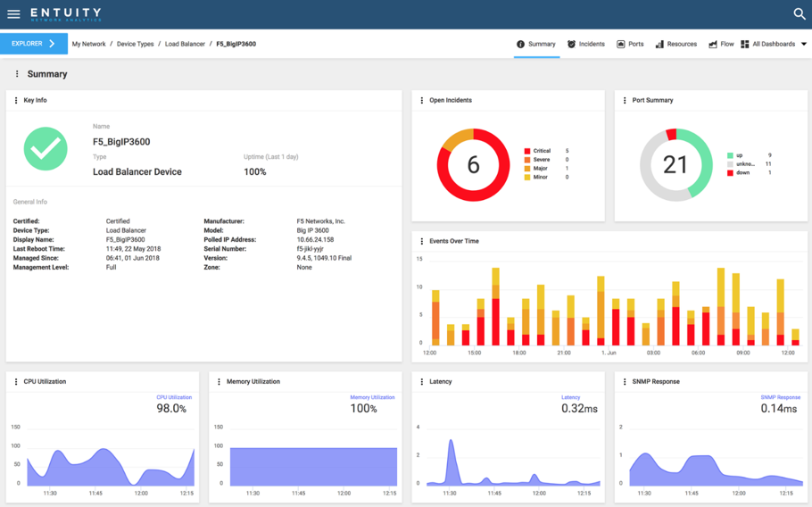The image size is (812, 507).
Task: Open the search magnifier icon
Action: 800,14
